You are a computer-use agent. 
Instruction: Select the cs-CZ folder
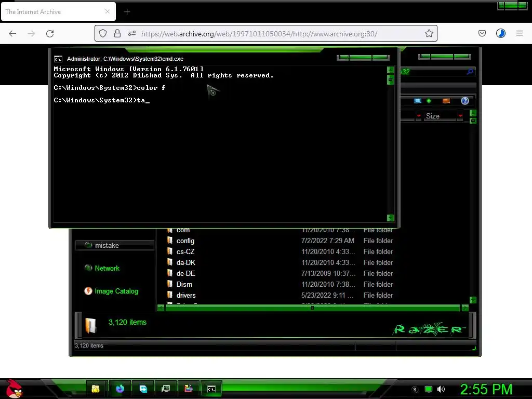click(x=185, y=252)
